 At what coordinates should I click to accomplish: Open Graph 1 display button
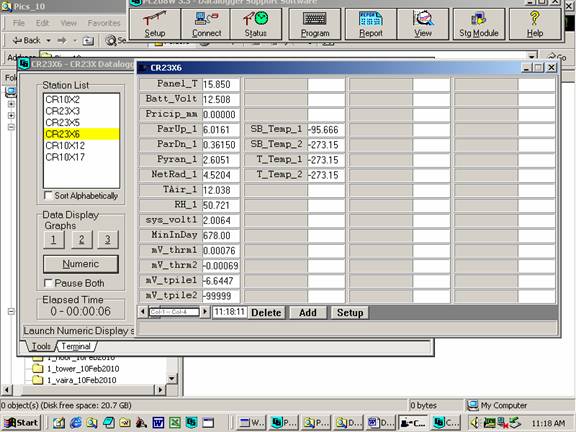[54, 240]
